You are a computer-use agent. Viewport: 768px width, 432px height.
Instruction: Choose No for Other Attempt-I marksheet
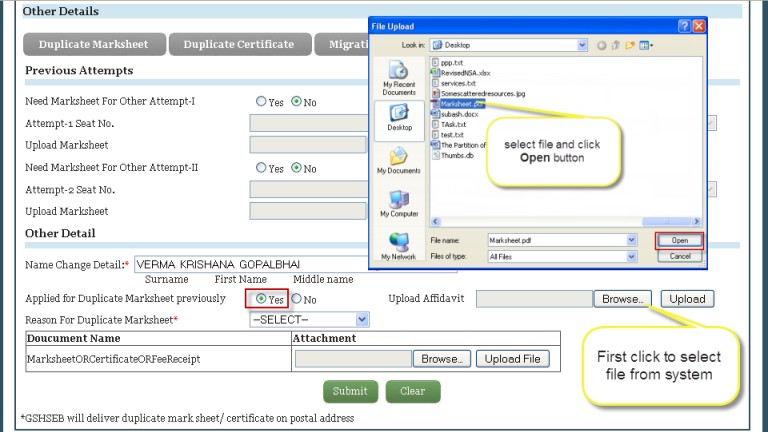tap(297, 102)
